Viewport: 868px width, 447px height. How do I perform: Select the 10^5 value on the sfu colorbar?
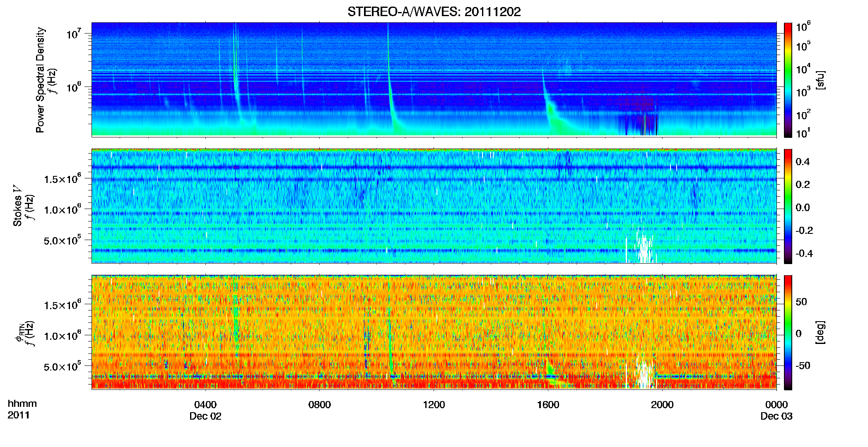pos(803,46)
